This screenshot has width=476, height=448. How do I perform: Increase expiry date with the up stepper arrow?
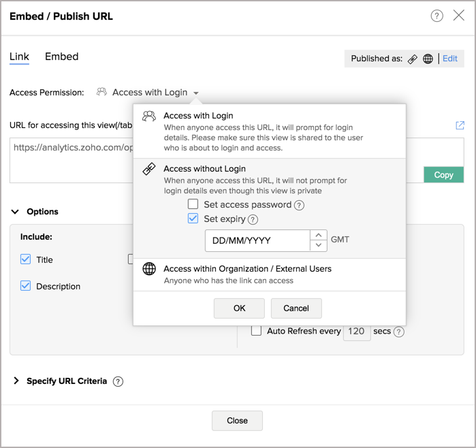[318, 235]
